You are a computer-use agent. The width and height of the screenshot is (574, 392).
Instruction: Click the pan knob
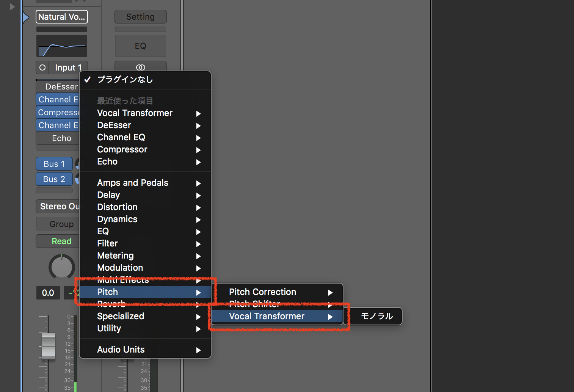62,267
